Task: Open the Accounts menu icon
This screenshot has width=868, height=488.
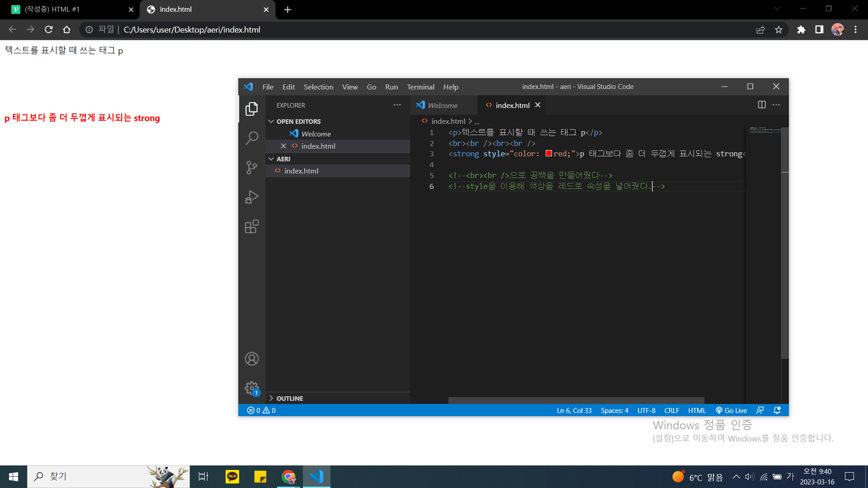Action: point(252,359)
